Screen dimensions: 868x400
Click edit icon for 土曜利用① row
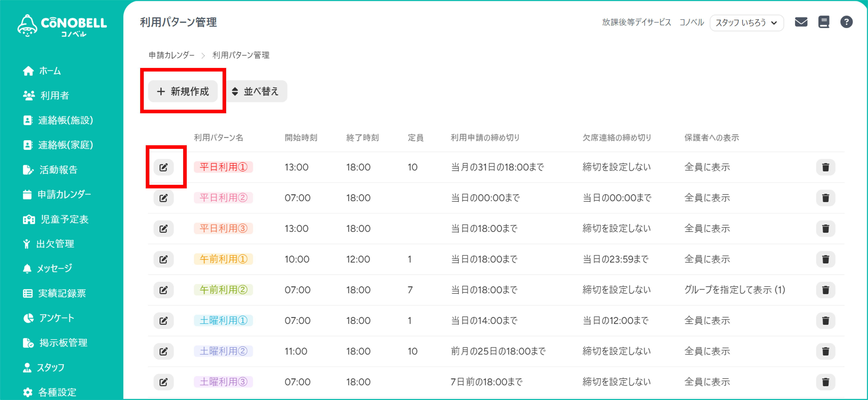point(163,320)
